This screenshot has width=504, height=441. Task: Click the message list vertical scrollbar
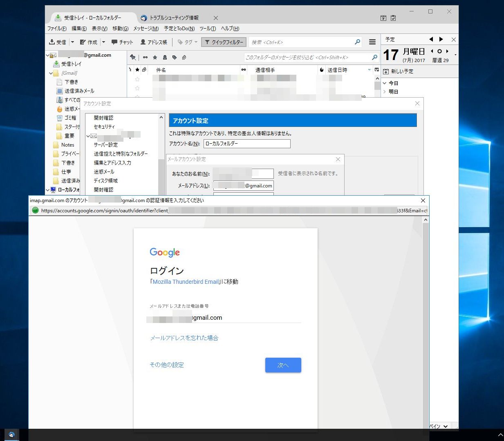[377, 86]
